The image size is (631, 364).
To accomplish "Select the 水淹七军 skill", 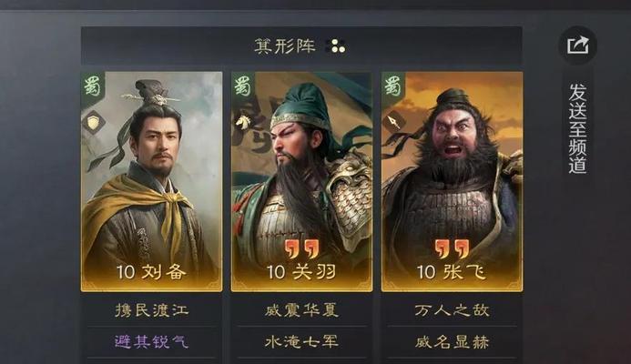I will [301, 341].
